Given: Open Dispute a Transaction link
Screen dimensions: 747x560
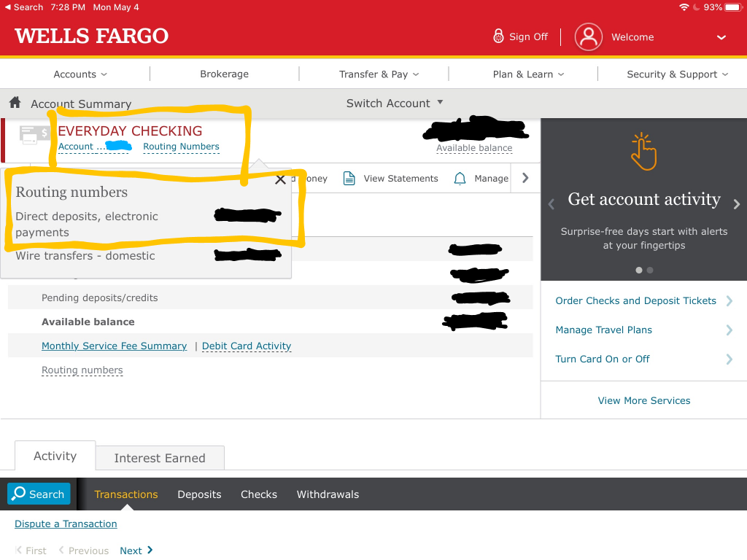Looking at the screenshot, I should pyautogui.click(x=66, y=524).
